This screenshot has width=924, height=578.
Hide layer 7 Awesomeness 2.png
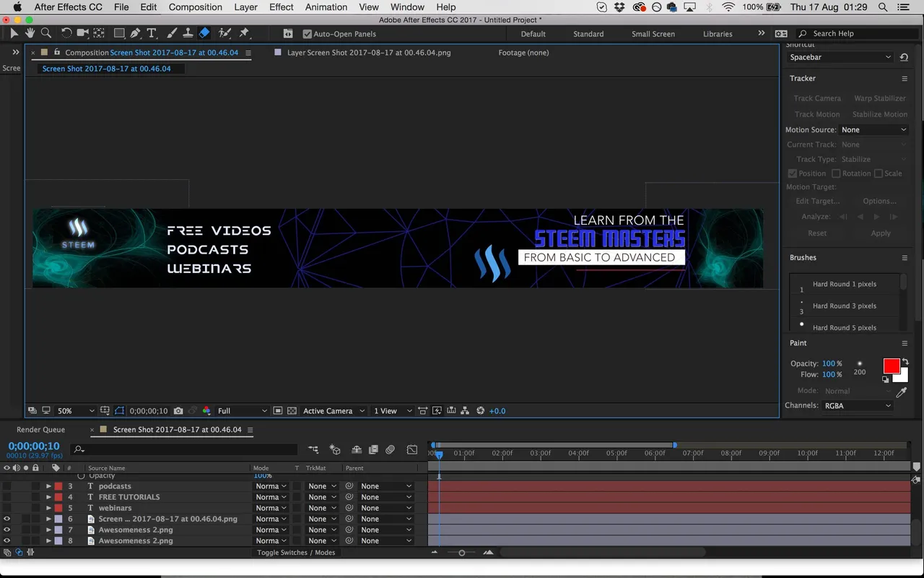point(7,530)
